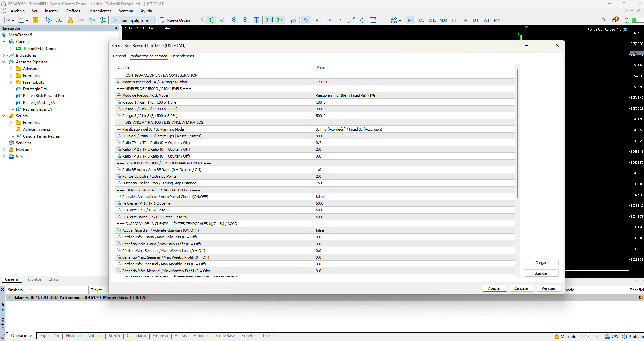Click the Cancelar button
The image size is (644, 341).
pyautogui.click(x=521, y=288)
